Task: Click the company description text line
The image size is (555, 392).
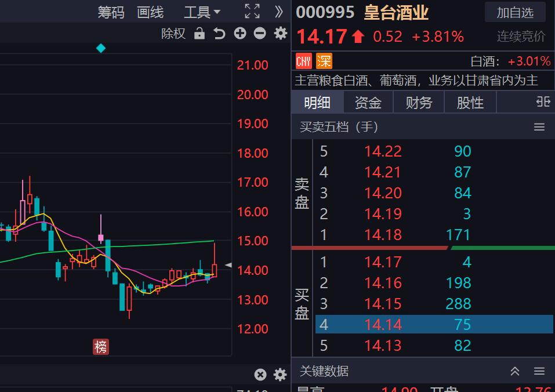Action: pos(416,81)
